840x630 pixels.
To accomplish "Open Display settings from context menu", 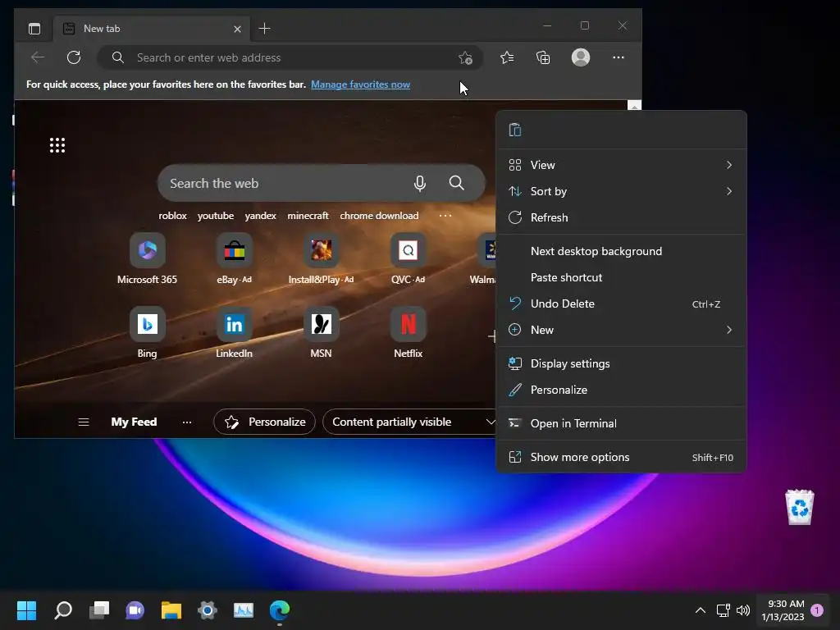I will (622, 363).
